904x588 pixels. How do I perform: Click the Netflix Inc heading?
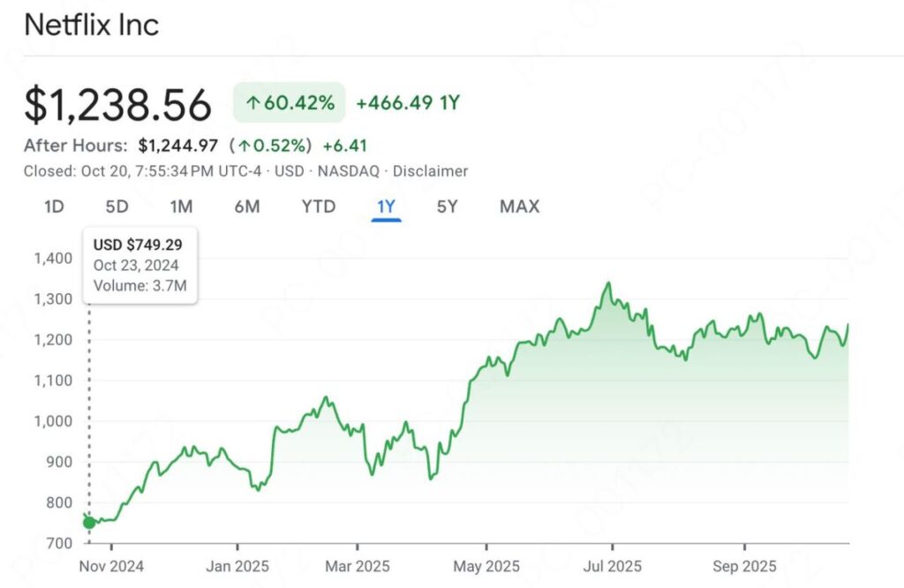pos(92,25)
